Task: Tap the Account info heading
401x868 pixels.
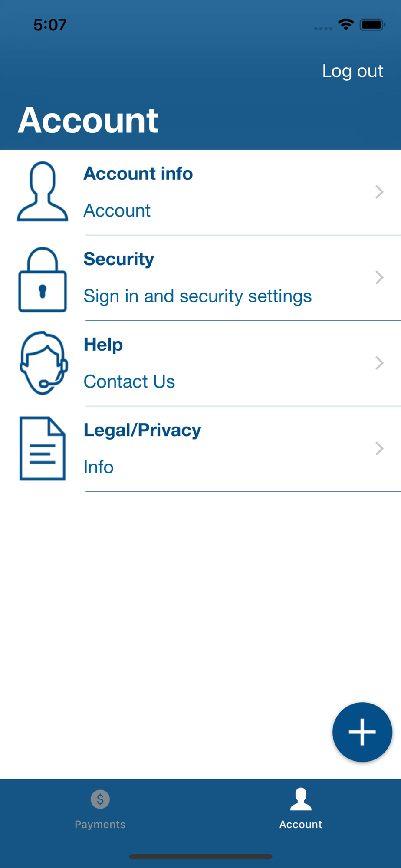Action: [x=138, y=174]
